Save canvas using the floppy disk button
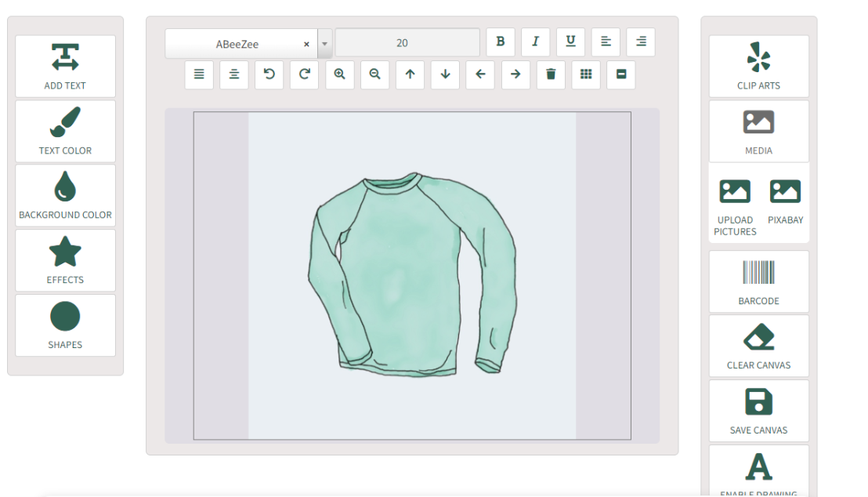868x497 pixels. [758, 411]
